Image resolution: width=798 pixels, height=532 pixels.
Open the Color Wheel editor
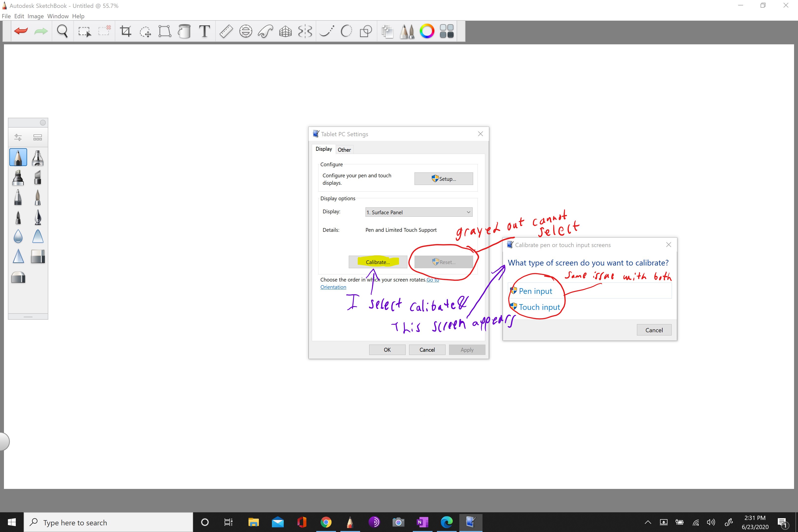[427, 31]
